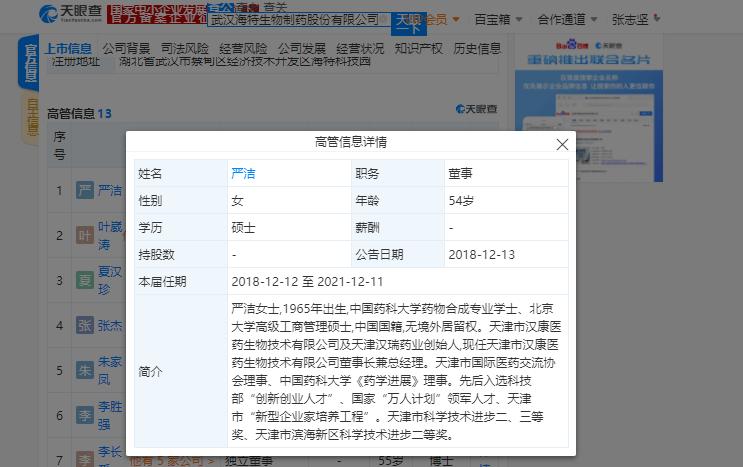Click the 天眼查 logo in header
The image size is (743, 467).
pyautogui.click(x=71, y=14)
